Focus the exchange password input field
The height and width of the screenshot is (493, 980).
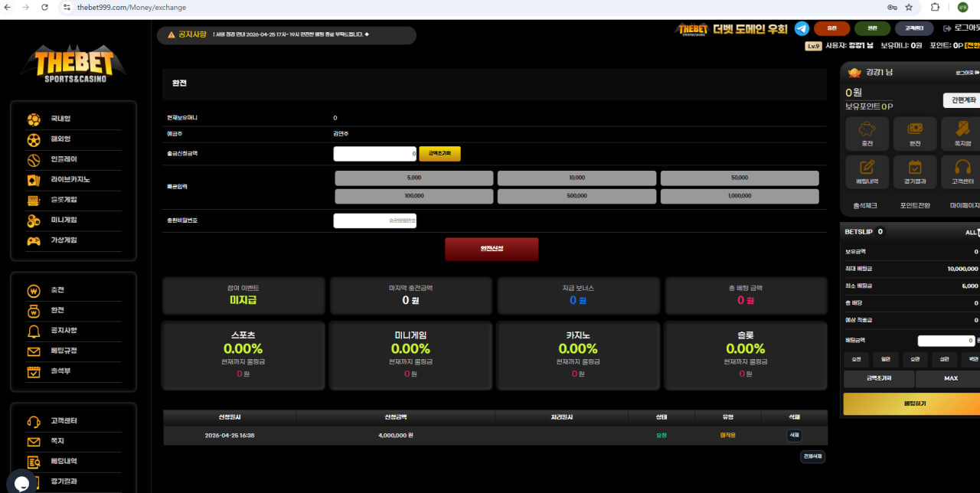tap(374, 220)
